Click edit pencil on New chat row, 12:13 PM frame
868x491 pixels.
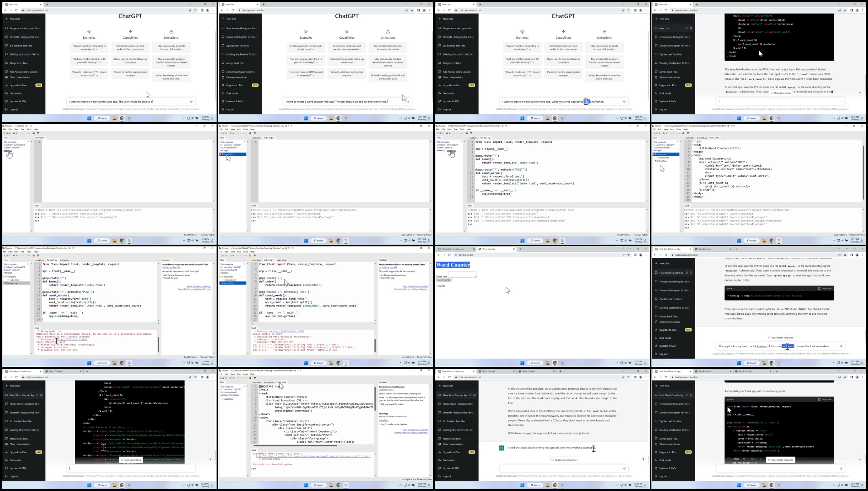pos(687,28)
